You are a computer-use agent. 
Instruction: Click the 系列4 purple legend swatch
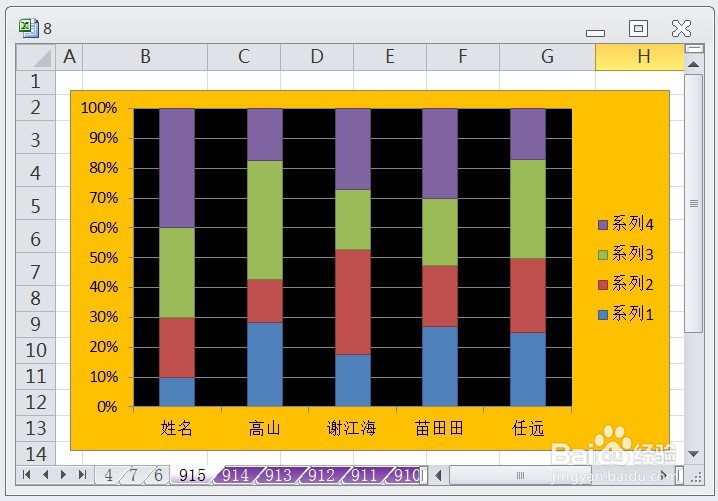tap(603, 225)
